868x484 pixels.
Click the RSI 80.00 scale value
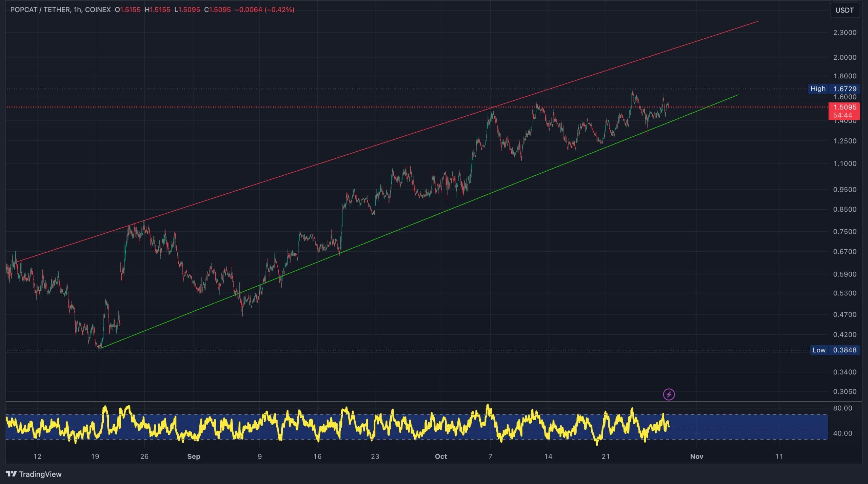[843, 408]
